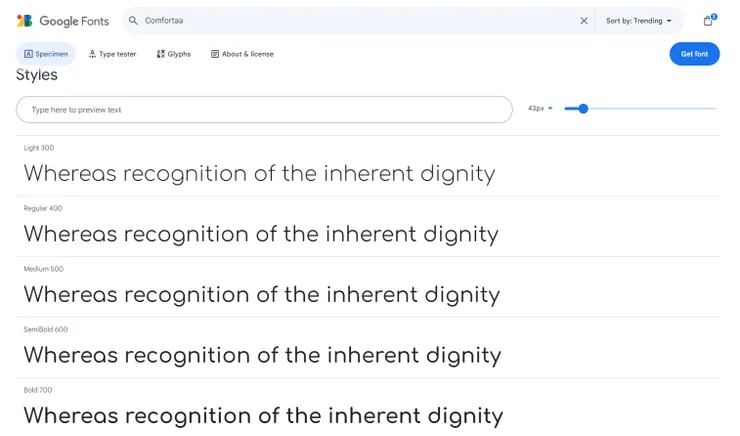Click the Type tester icon
Viewport: 740px width, 436px height.
92,54
